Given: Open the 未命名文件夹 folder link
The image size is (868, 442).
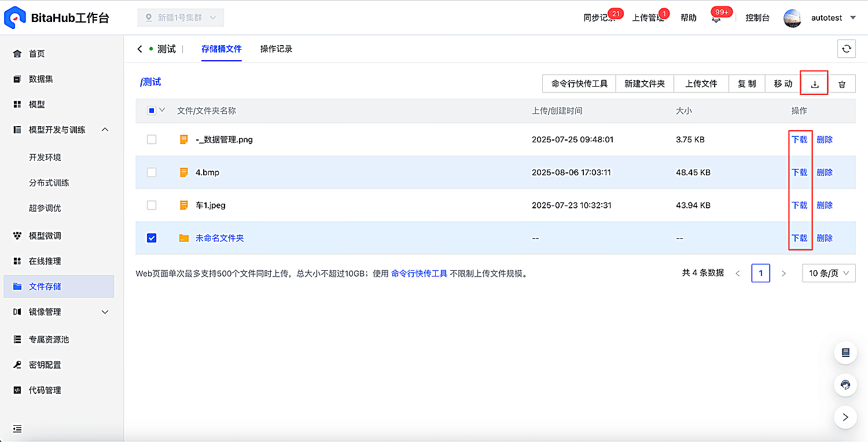Looking at the screenshot, I should 219,238.
